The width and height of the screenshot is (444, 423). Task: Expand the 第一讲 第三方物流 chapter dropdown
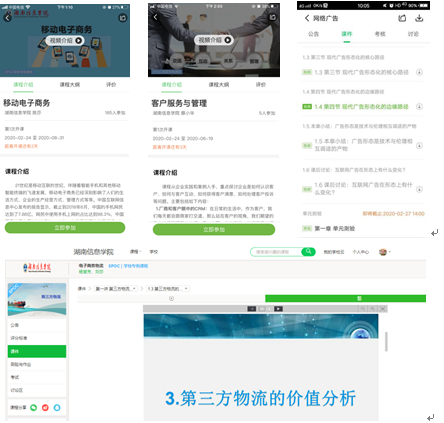[x=116, y=289]
